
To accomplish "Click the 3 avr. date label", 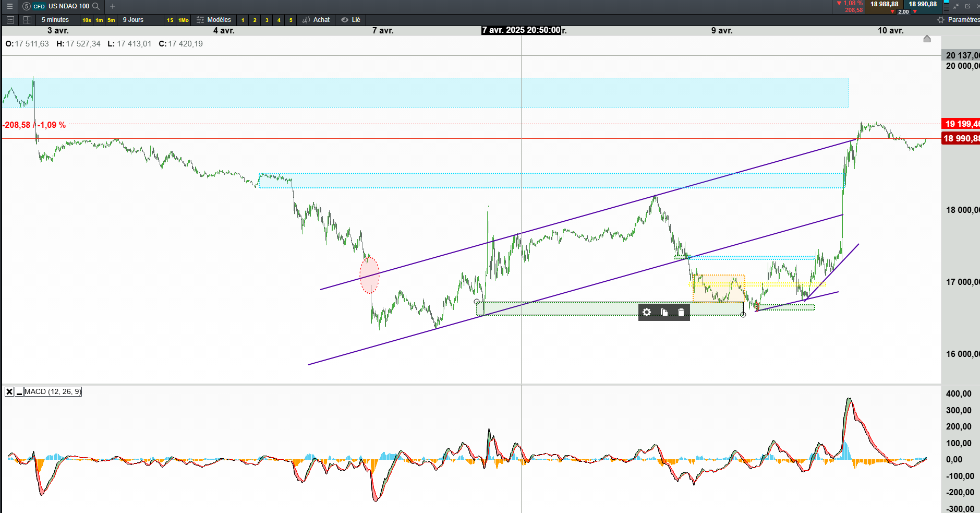I will [58, 31].
